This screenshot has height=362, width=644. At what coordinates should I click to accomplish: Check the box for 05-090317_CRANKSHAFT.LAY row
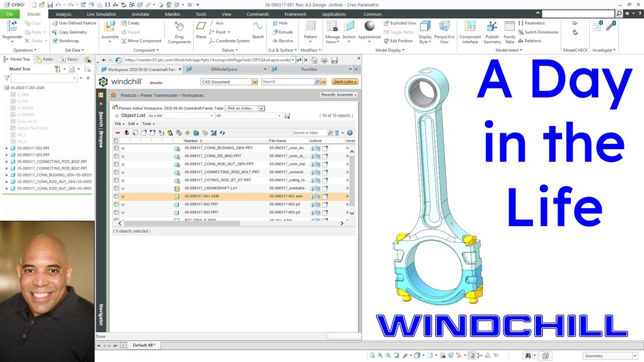116,189
